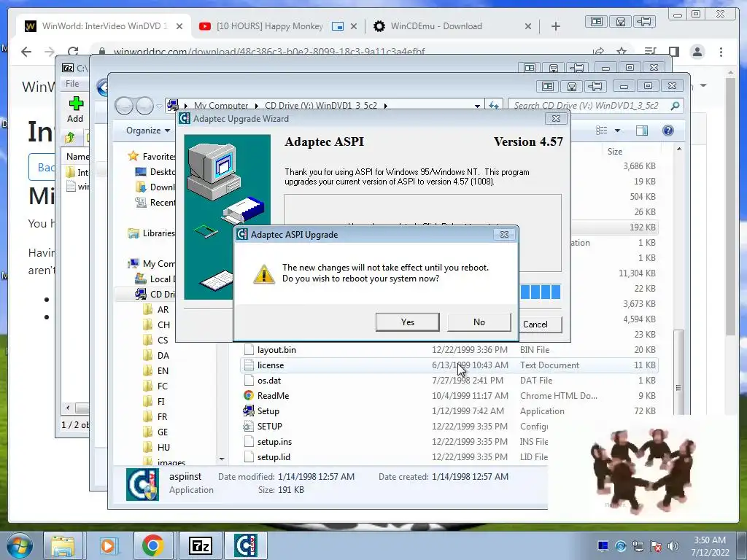747x560 pixels.
Task: Select the layout.bin file
Action: coord(449,350)
